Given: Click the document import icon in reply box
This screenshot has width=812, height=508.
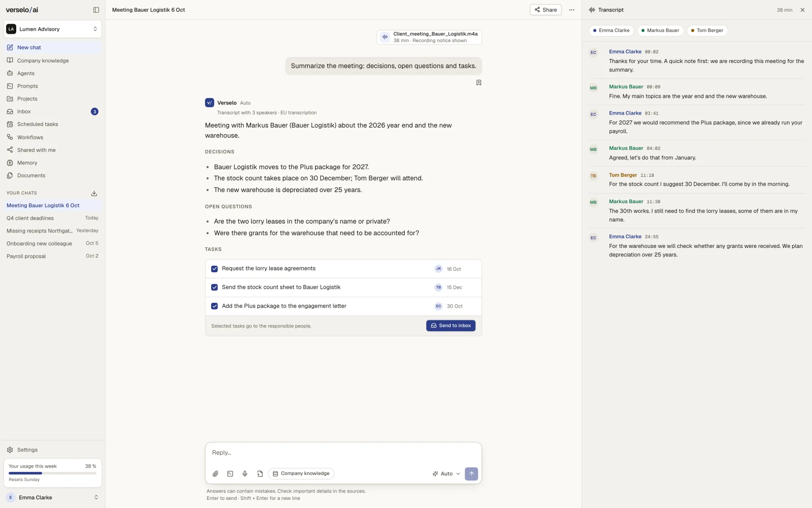Looking at the screenshot, I should [x=260, y=473].
